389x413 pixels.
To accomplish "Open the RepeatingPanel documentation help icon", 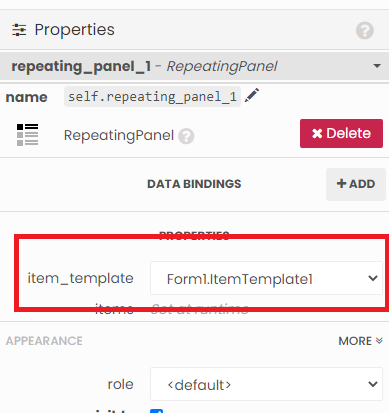I will (x=186, y=136).
